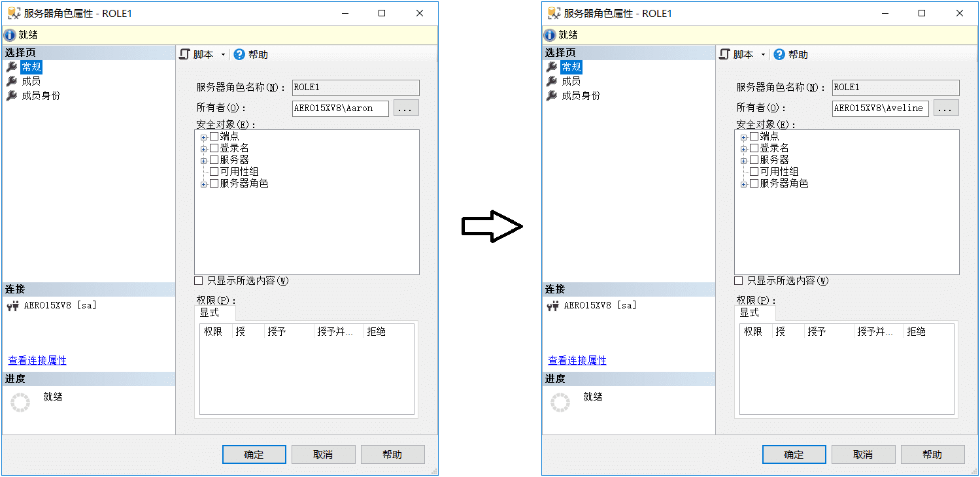Open 脚本 dropdown arrow in right window
Image resolution: width=980 pixels, height=477 pixels.
(x=763, y=55)
